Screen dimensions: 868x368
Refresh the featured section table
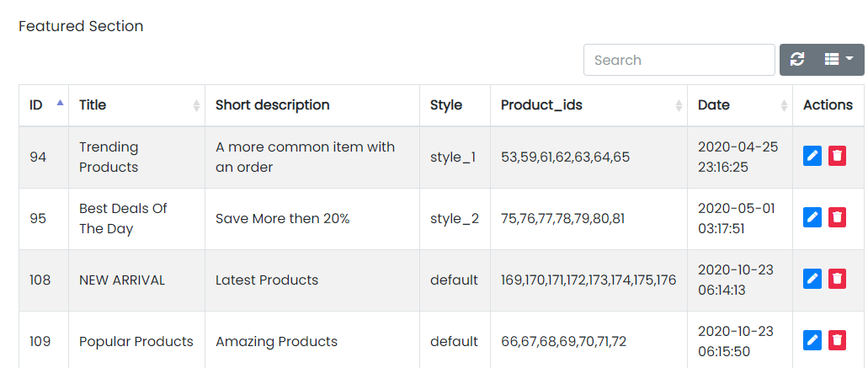[x=797, y=60]
